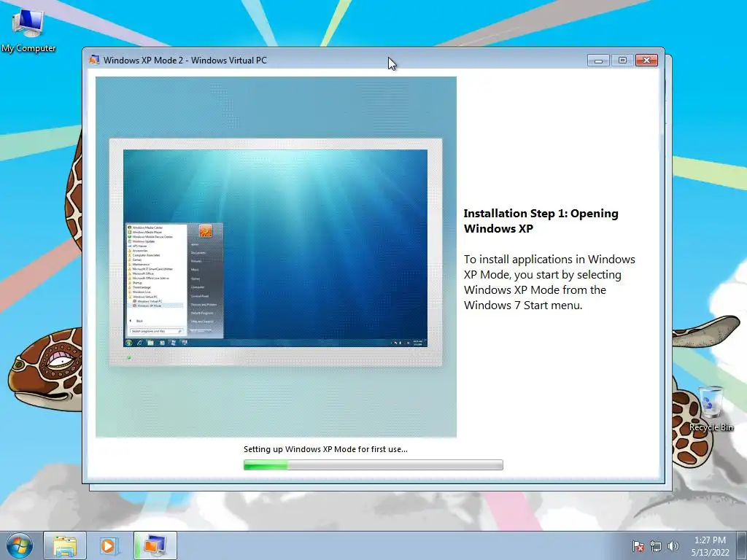Click the setup progress bar
Viewport: 747px width, 560px height.
[x=373, y=464]
